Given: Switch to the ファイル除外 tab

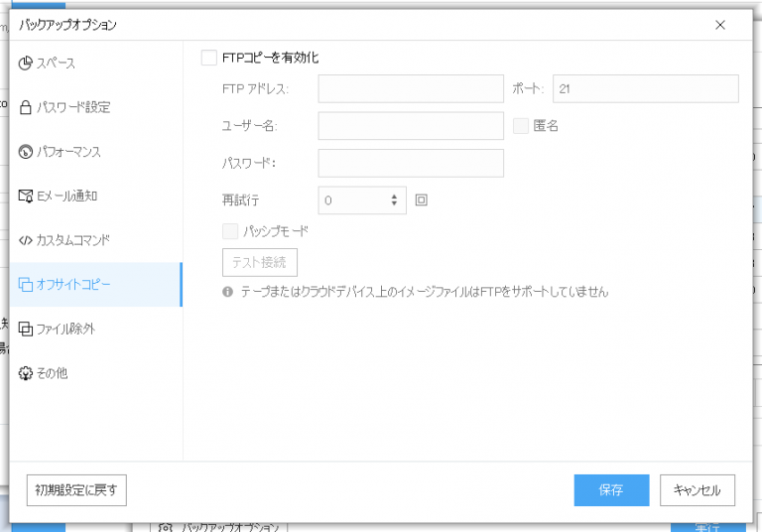Looking at the screenshot, I should 65,329.
